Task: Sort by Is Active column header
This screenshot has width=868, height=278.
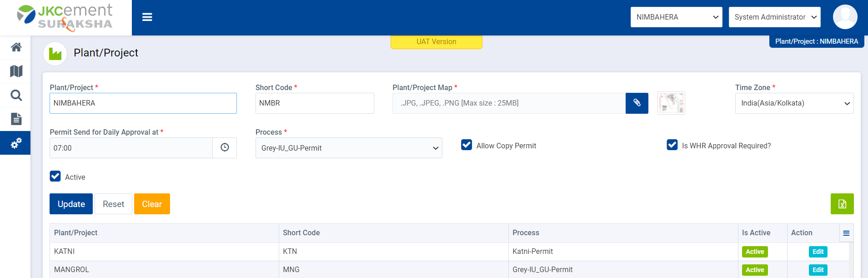Action: pyautogui.click(x=763, y=233)
